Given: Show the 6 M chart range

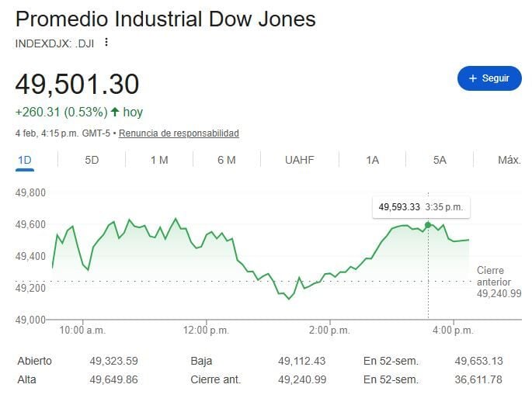Looking at the screenshot, I should point(227,160).
